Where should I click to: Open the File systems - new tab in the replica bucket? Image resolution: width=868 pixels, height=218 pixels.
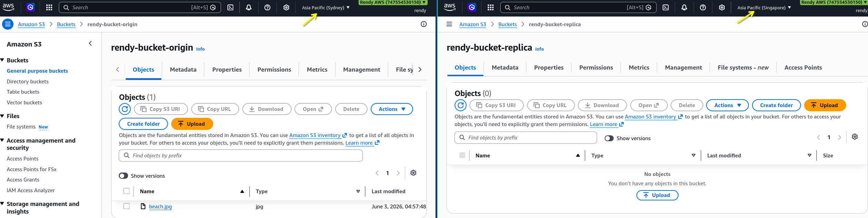(743, 68)
